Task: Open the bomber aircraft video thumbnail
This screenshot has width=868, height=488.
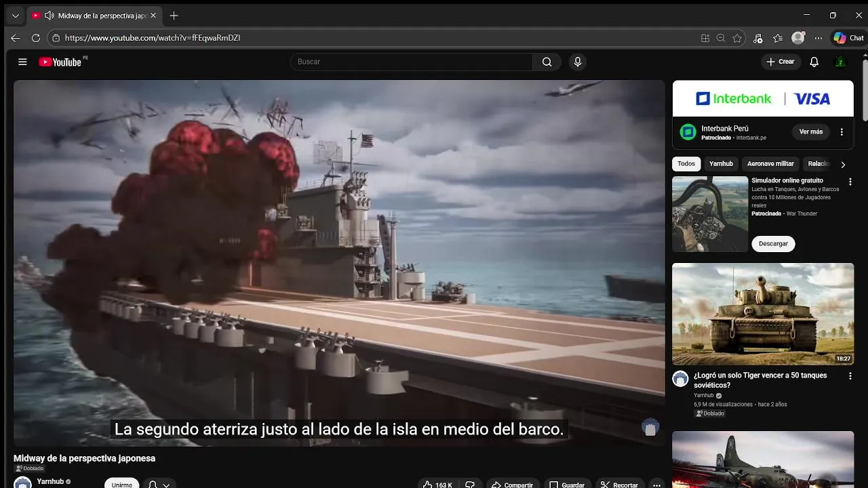Action: click(x=763, y=460)
